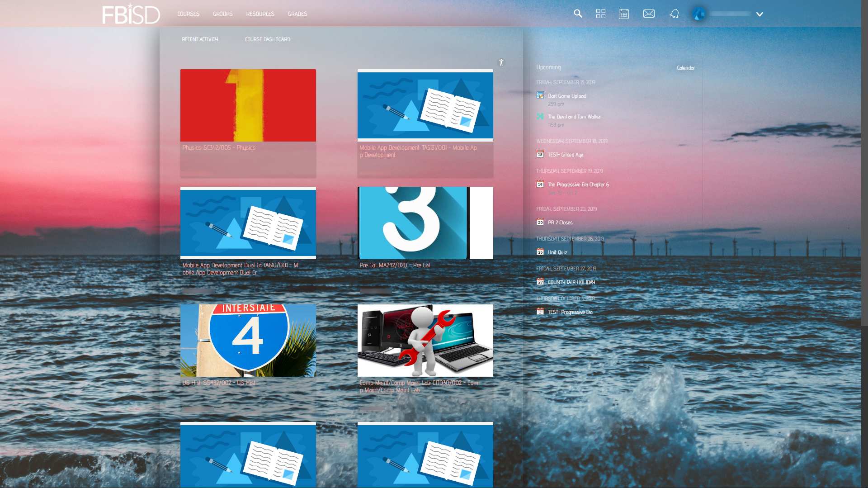Click the TEST- Gilded Age calendar icon
Viewport: 868px width, 488px height.
540,154
